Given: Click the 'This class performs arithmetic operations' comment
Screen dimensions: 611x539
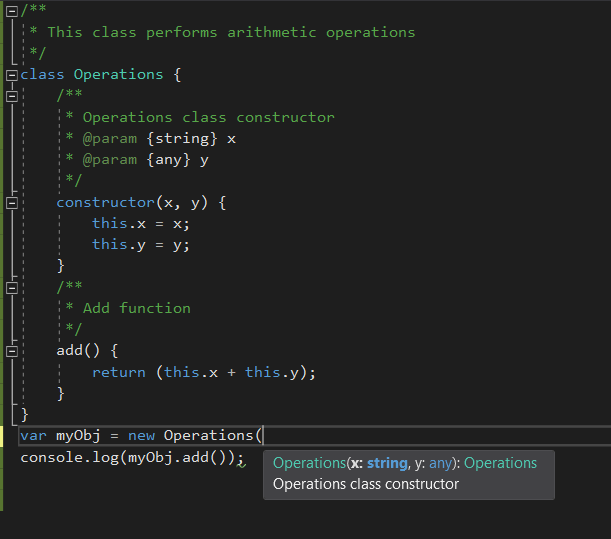Looking at the screenshot, I should tap(230, 32).
